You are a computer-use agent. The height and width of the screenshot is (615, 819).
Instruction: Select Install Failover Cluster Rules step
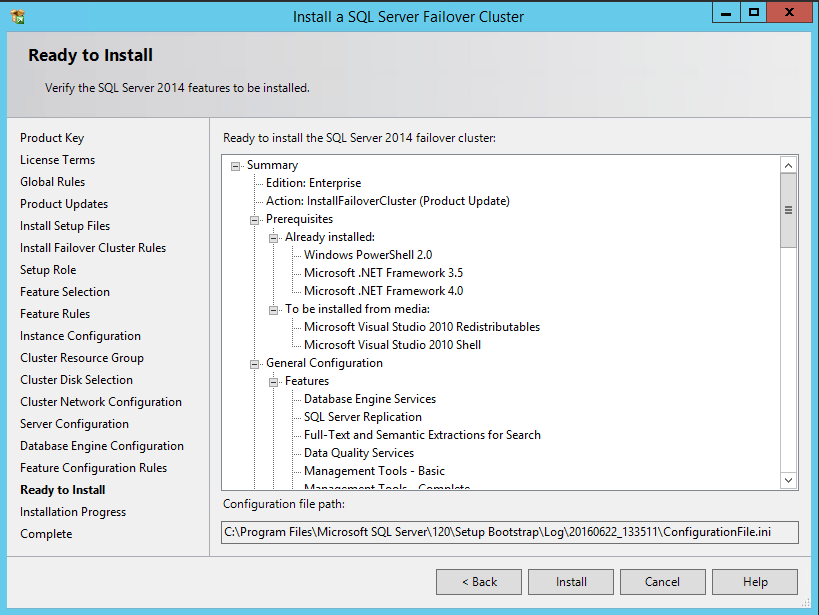[x=93, y=248]
